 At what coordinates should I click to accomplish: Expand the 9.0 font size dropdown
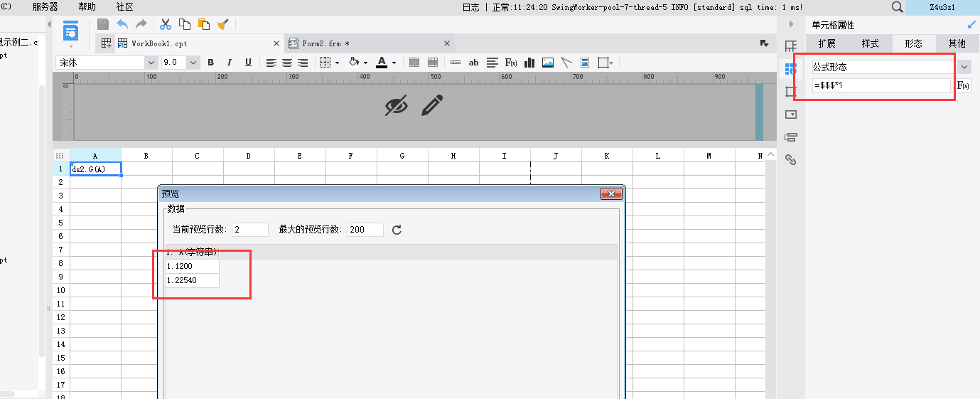[x=193, y=63]
